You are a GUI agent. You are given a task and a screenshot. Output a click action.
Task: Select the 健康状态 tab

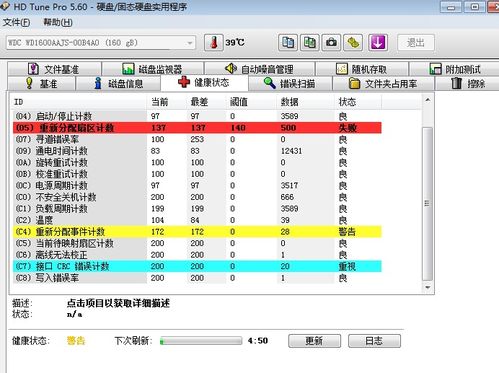click(204, 82)
